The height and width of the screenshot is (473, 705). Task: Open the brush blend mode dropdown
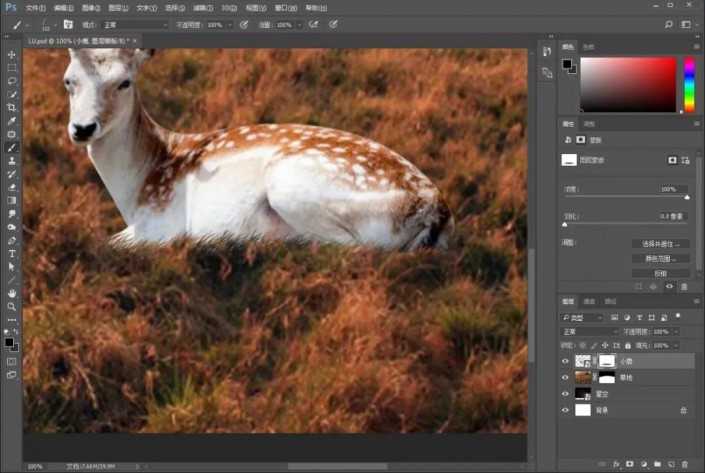point(135,24)
